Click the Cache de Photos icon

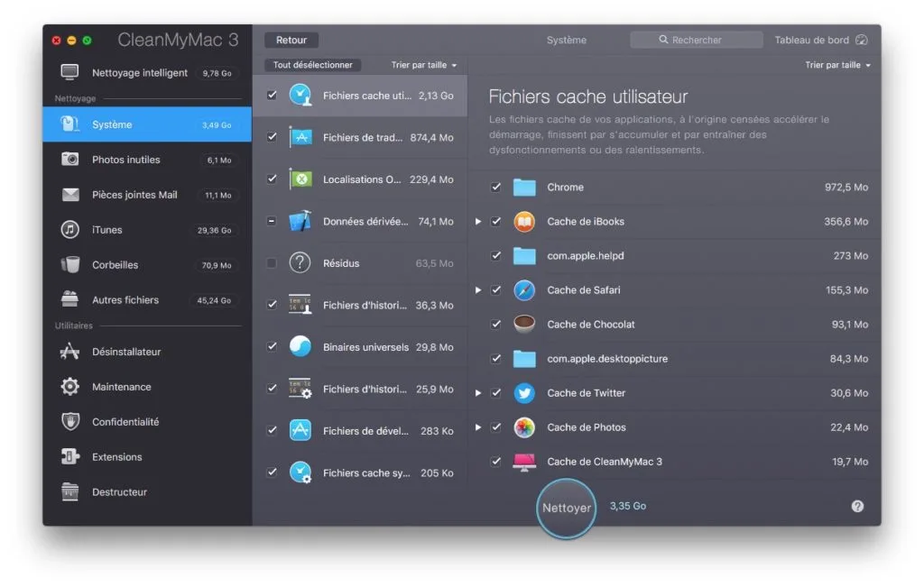pyautogui.click(x=524, y=426)
